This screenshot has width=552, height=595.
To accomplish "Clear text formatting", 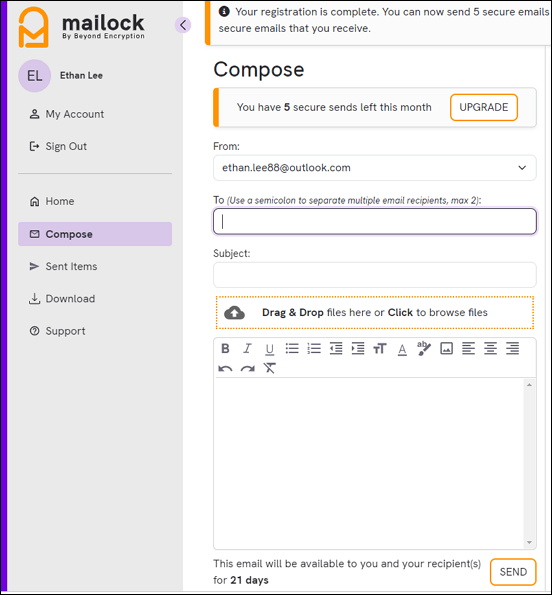I will click(270, 368).
